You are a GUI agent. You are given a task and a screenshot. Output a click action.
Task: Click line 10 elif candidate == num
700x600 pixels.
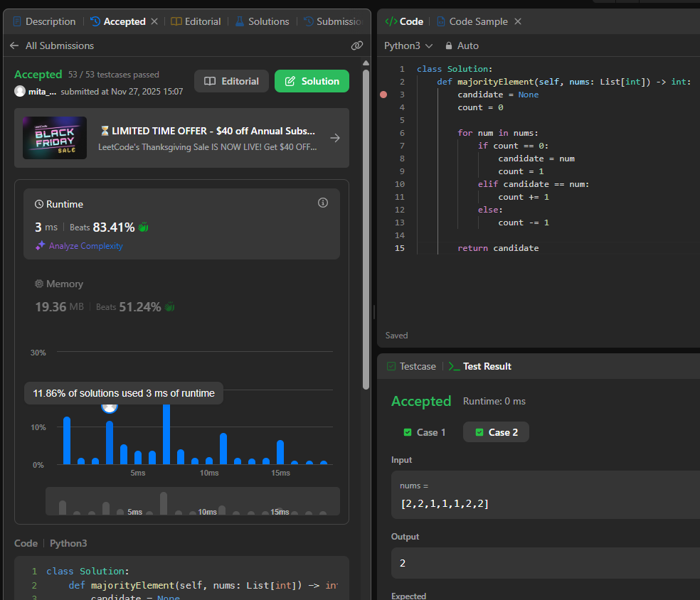tap(534, 184)
